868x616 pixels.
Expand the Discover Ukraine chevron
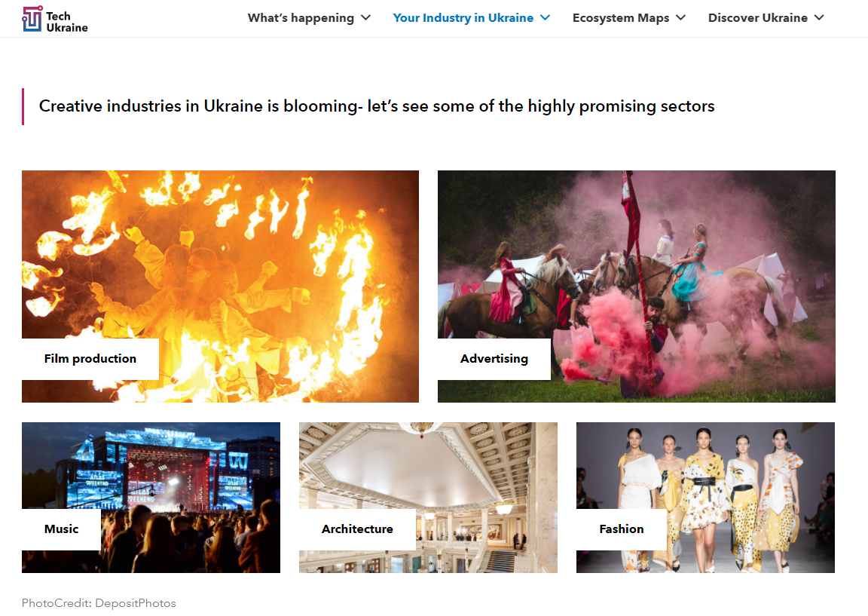click(819, 18)
